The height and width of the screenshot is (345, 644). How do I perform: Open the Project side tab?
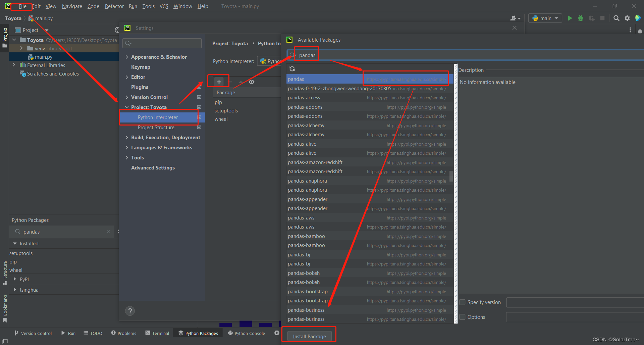5,37
